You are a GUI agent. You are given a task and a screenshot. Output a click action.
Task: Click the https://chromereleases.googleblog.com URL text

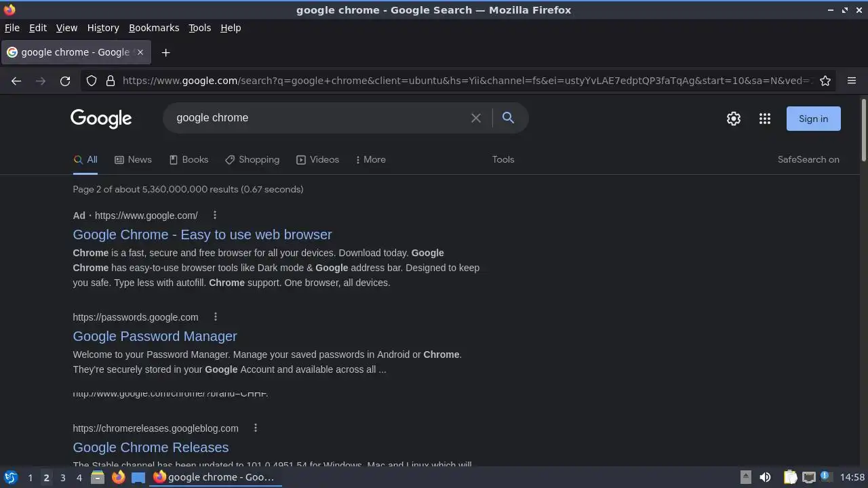point(155,428)
